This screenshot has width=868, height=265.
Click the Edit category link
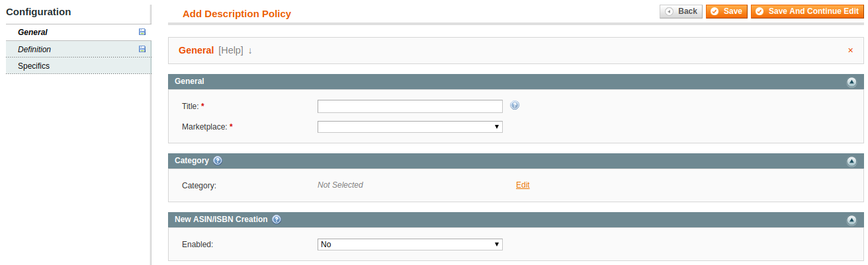click(x=523, y=185)
